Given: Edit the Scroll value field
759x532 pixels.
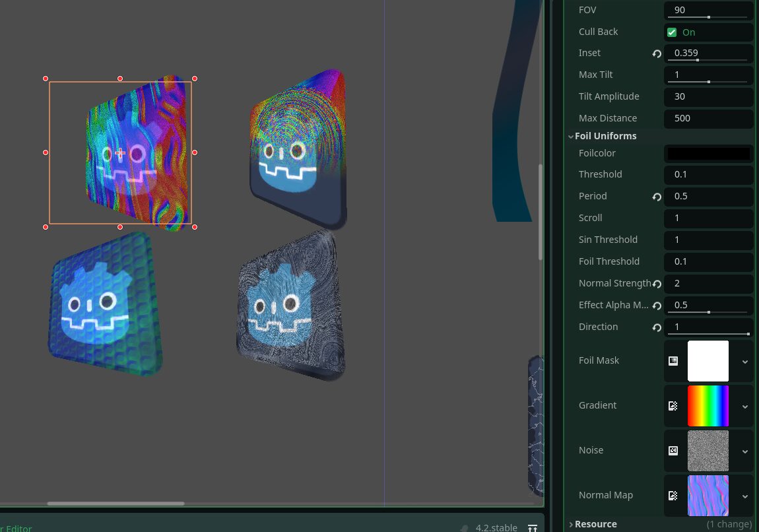Looking at the screenshot, I should coord(709,218).
